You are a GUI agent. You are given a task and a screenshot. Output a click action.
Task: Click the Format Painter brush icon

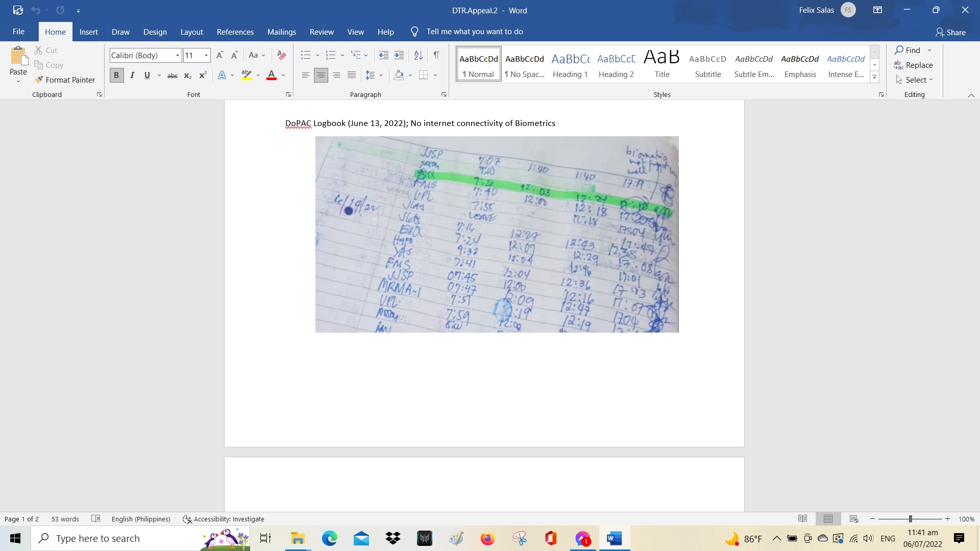(x=39, y=80)
